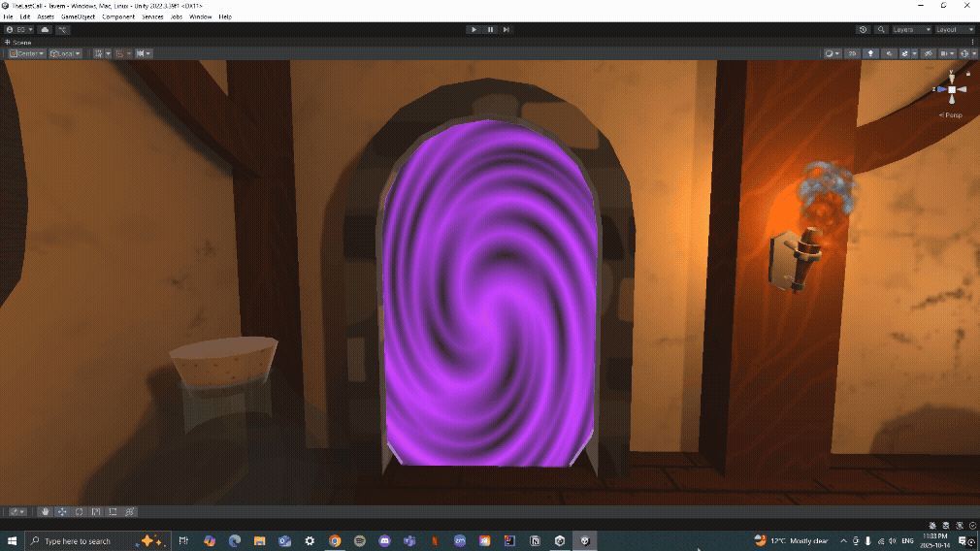Screen dimensions: 980x551
Task: Open Microsoft Edge from the taskbar
Action: point(235,541)
